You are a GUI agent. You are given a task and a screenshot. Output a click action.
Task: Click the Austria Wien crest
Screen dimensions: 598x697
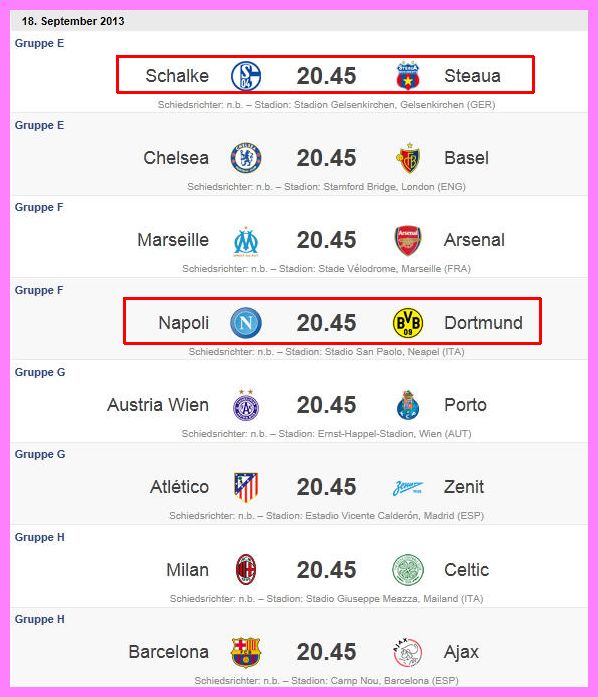tap(246, 405)
